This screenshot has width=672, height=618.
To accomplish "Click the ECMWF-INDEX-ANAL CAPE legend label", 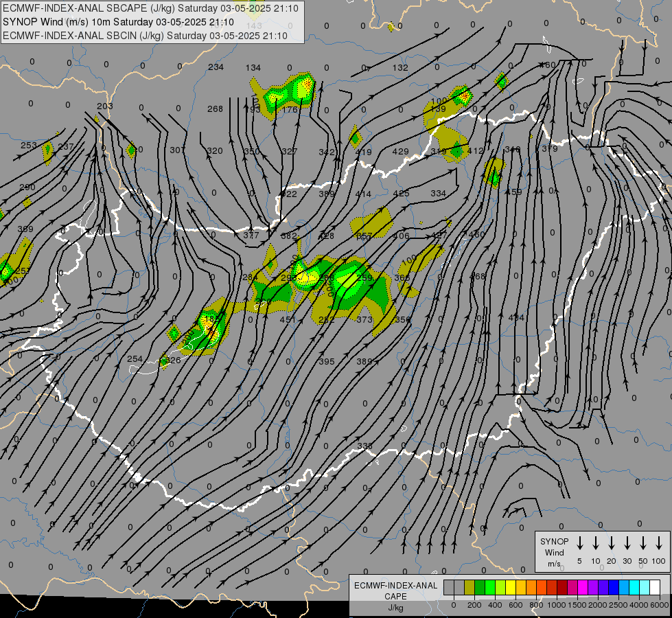I will [x=395, y=596].
